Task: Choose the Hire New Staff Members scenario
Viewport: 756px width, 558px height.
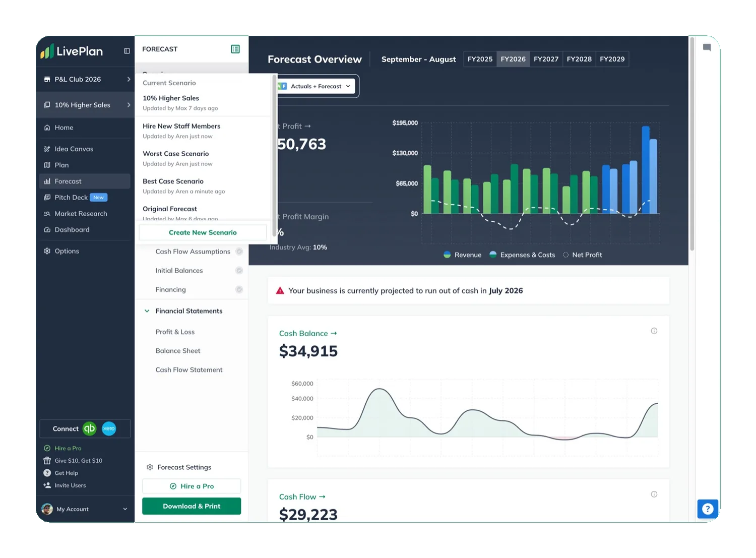Action: coord(204,131)
